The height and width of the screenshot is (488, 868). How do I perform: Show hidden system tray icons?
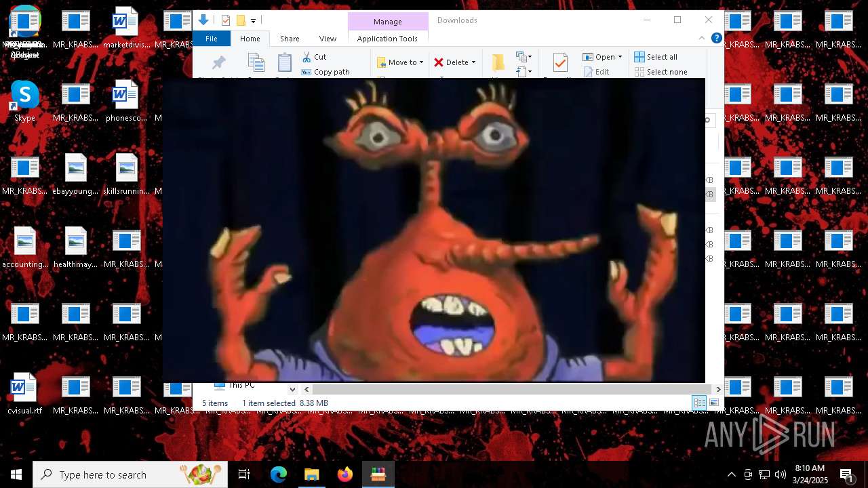(732, 474)
